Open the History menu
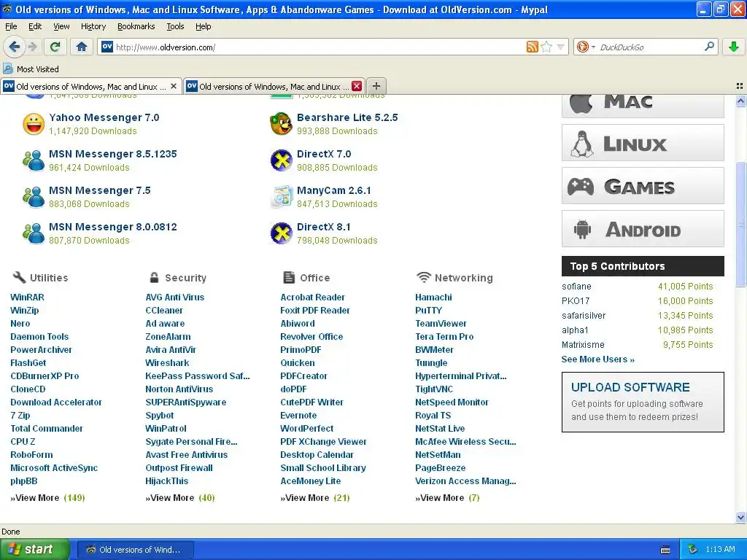The width and height of the screenshot is (747, 560). tap(93, 26)
